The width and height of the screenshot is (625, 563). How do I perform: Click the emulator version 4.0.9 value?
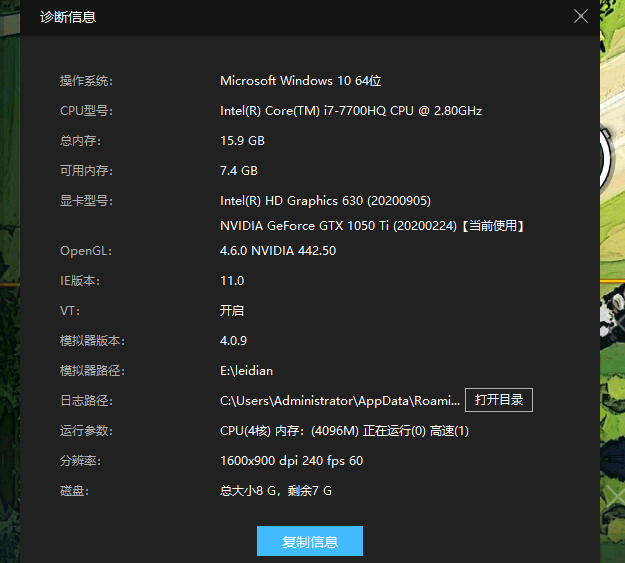tap(234, 340)
